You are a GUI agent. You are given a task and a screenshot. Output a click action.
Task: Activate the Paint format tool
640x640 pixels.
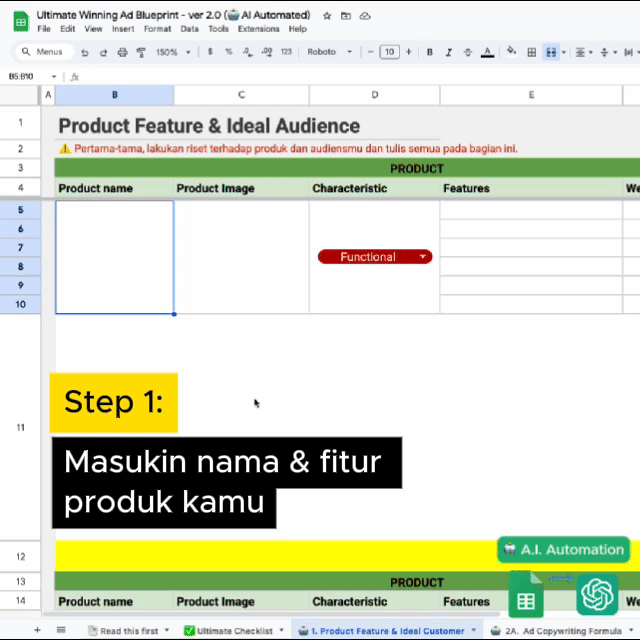[141, 52]
